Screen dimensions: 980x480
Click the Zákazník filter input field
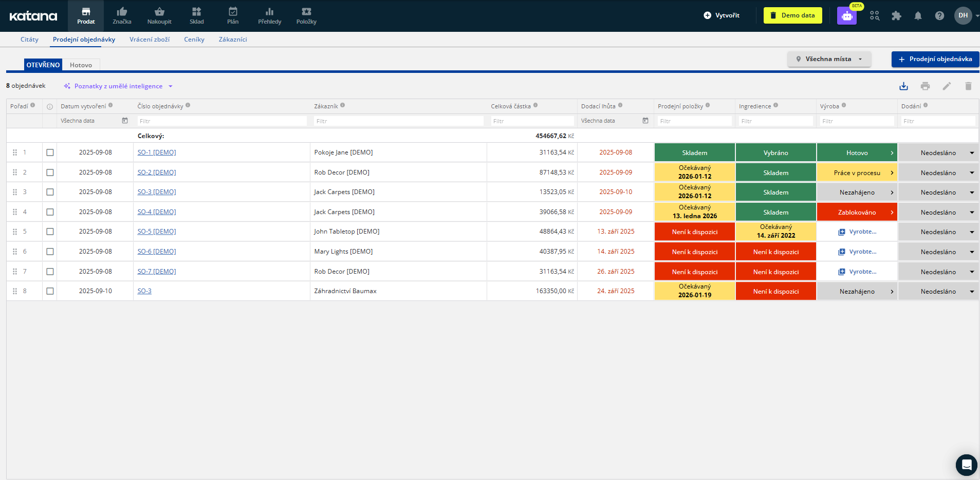point(398,121)
